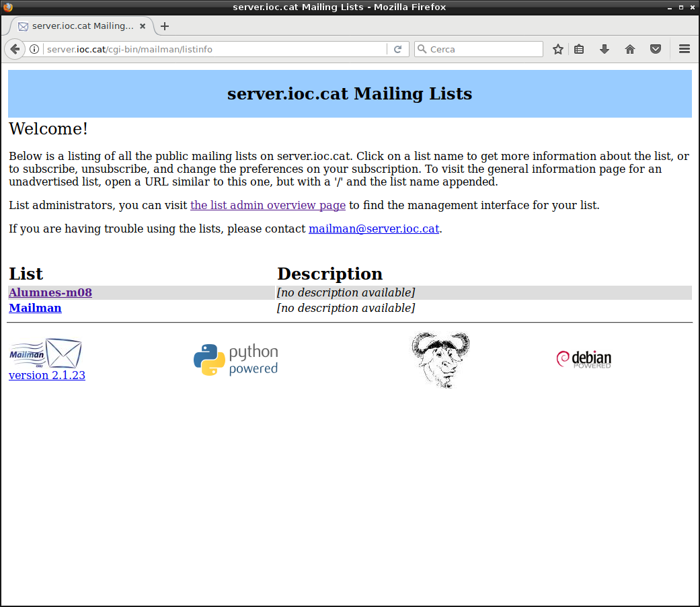The width and height of the screenshot is (700, 607).
Task: Click the Python Powered logo
Action: click(x=235, y=360)
